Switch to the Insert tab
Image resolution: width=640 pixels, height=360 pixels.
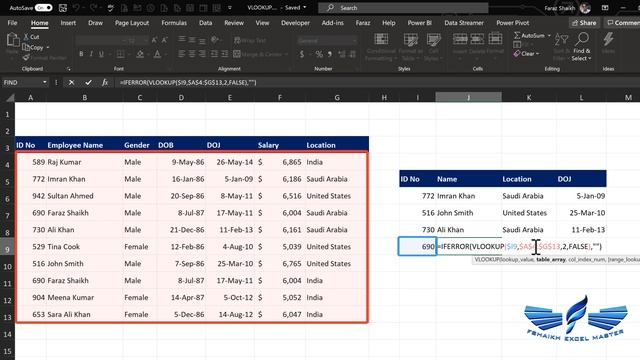[68, 23]
